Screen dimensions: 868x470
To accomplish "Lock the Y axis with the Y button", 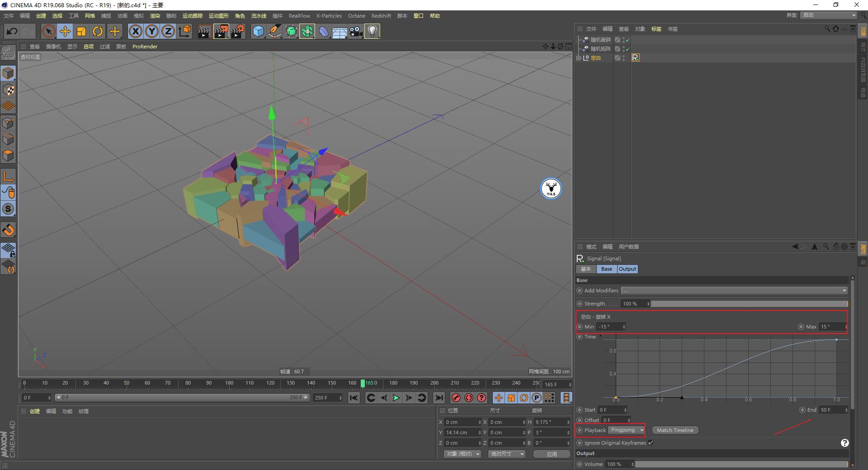I will [151, 31].
